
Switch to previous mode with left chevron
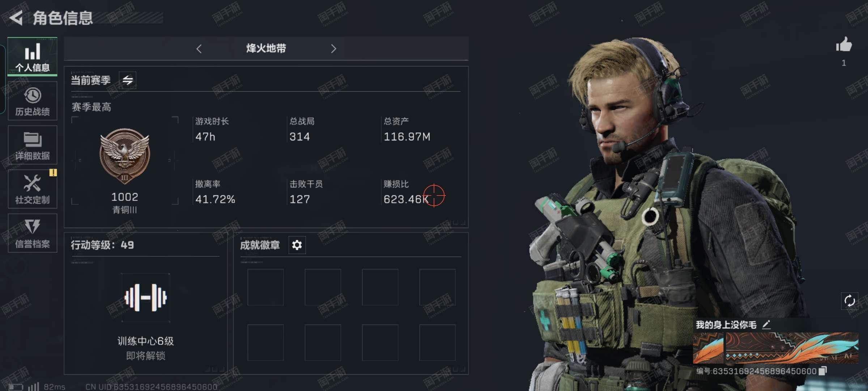(199, 49)
